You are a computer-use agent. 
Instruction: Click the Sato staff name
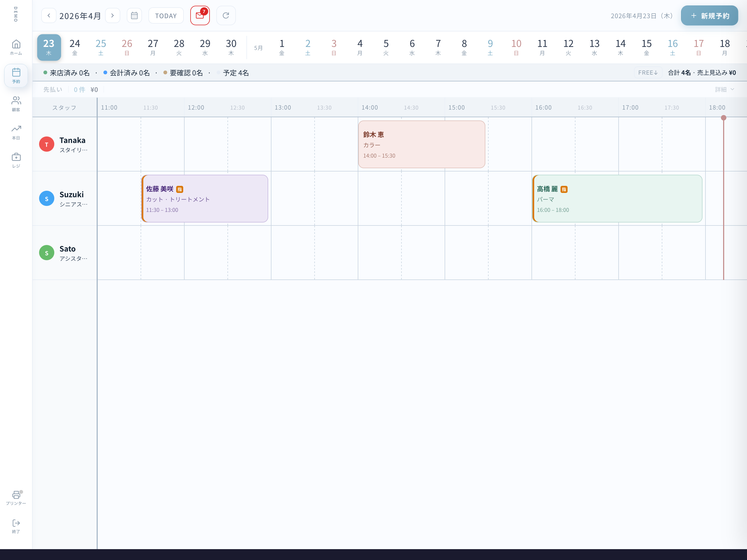tap(68, 249)
